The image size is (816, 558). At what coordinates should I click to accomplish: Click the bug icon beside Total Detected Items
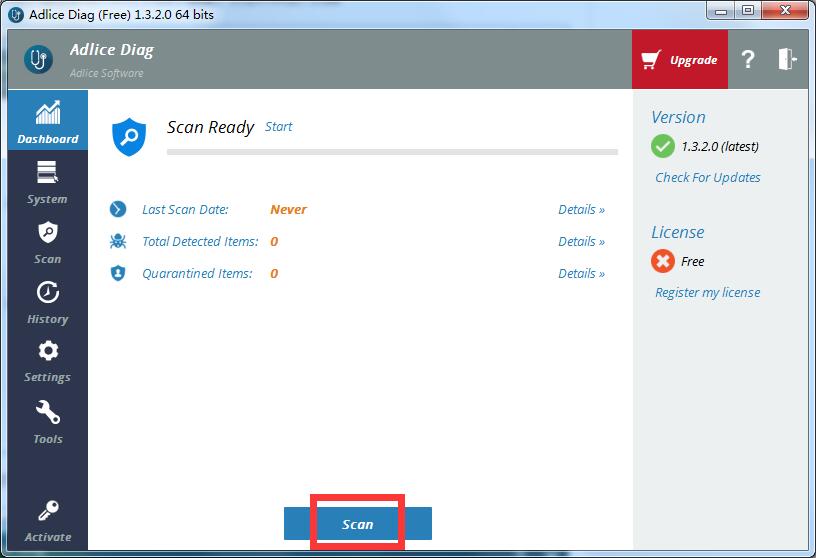click(118, 241)
